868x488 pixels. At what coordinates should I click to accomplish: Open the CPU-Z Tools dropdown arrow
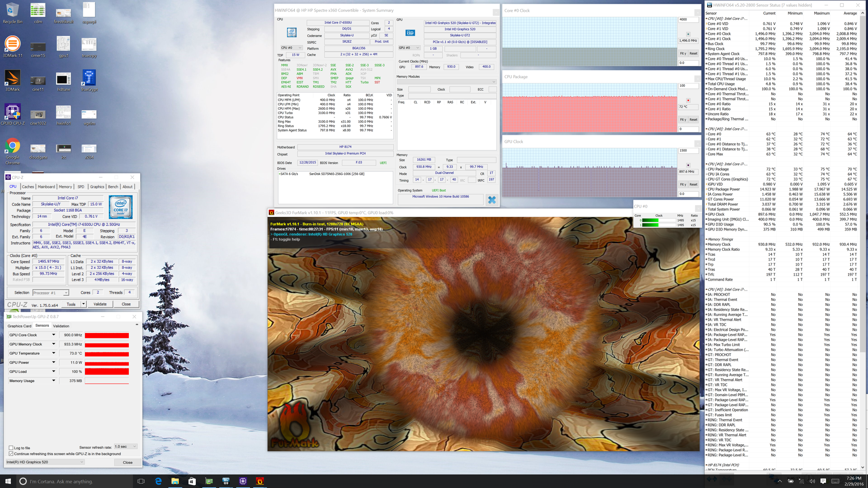83,304
